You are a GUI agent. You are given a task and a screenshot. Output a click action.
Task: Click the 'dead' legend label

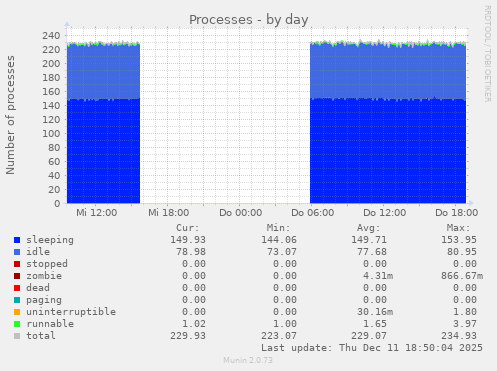[x=38, y=288]
